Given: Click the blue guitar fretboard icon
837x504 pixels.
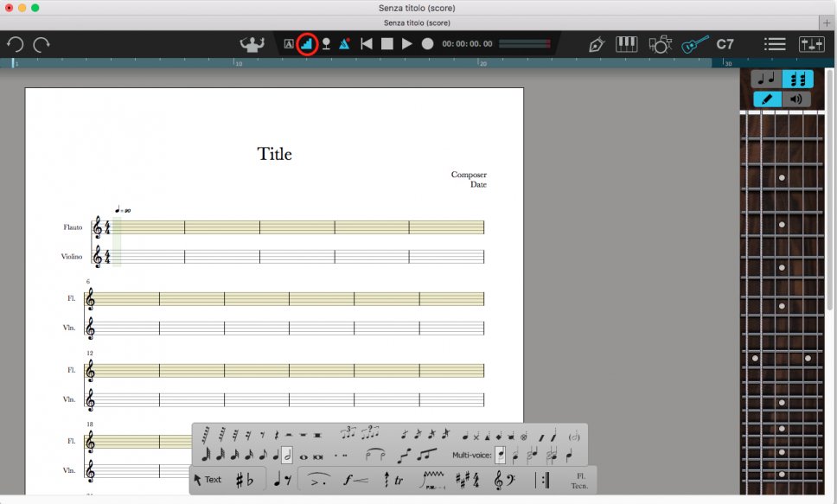Looking at the screenshot, I should (693, 44).
